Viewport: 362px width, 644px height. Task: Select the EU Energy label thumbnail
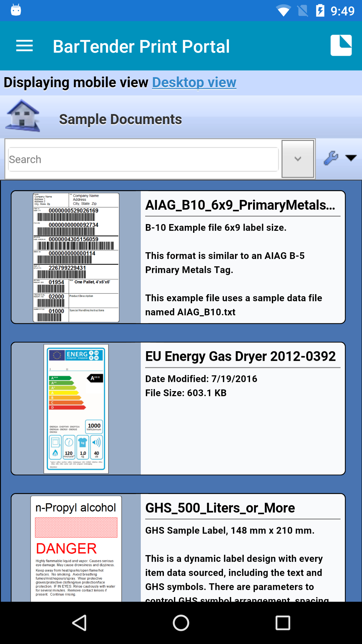[76, 409]
